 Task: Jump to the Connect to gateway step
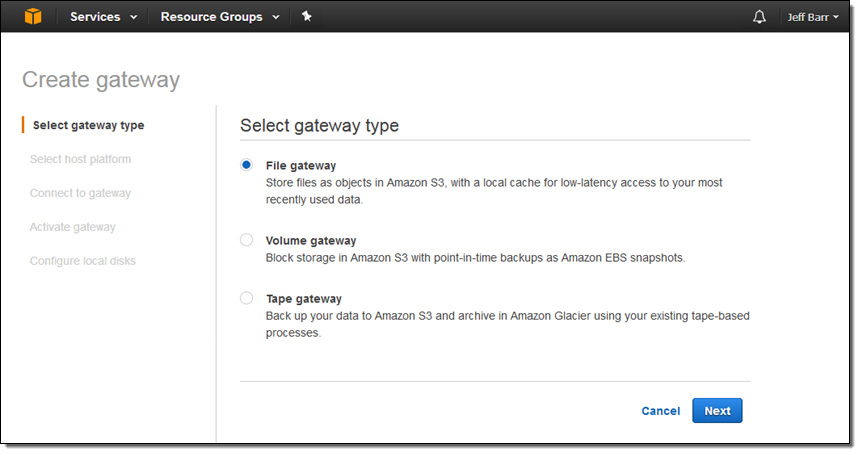point(80,194)
